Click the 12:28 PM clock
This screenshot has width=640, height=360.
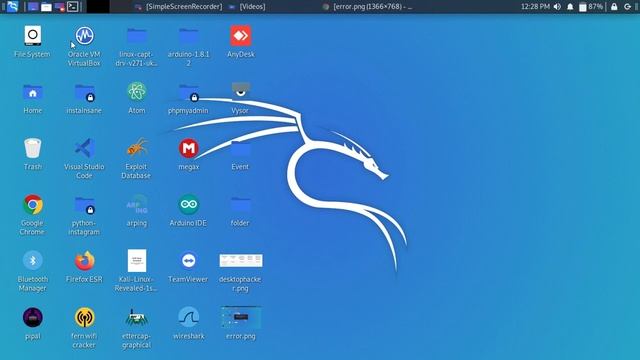click(x=535, y=7)
